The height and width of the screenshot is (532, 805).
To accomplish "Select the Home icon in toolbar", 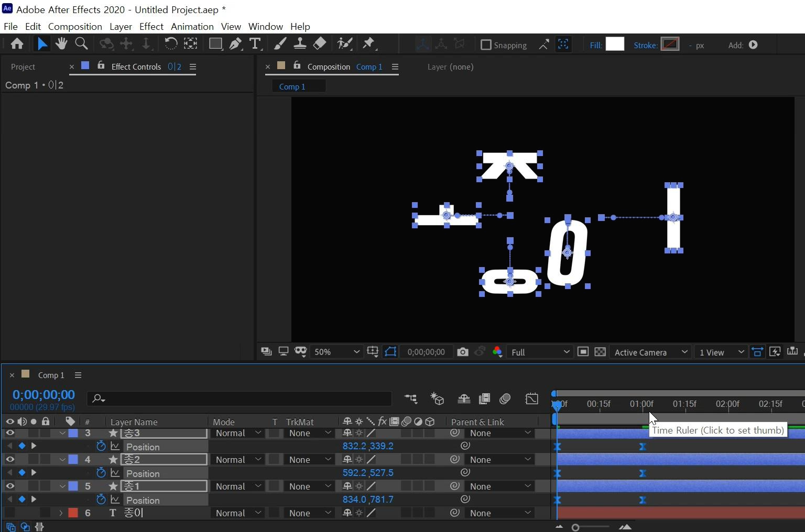I will pos(17,44).
